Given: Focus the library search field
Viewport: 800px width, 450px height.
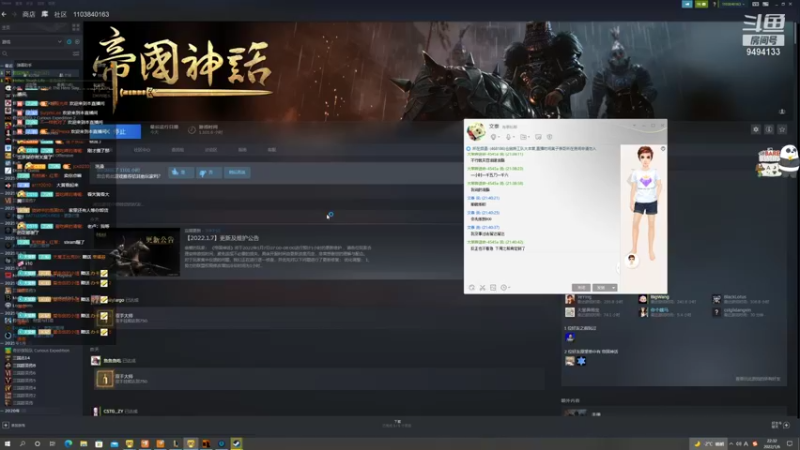Looking at the screenshot, I should 36,54.
